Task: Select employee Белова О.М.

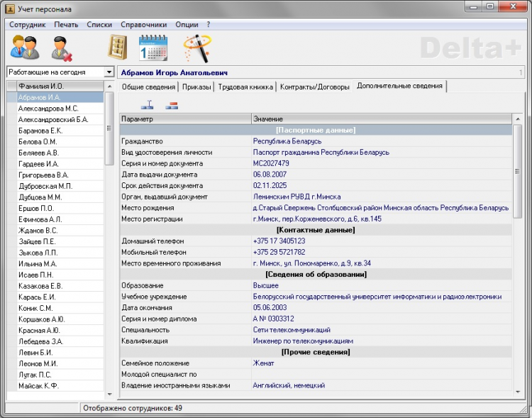Action: pos(60,142)
